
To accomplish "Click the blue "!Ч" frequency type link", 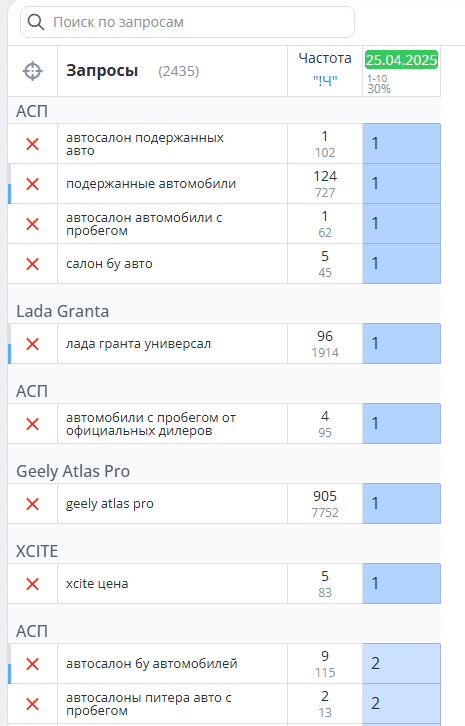I will click(325, 81).
